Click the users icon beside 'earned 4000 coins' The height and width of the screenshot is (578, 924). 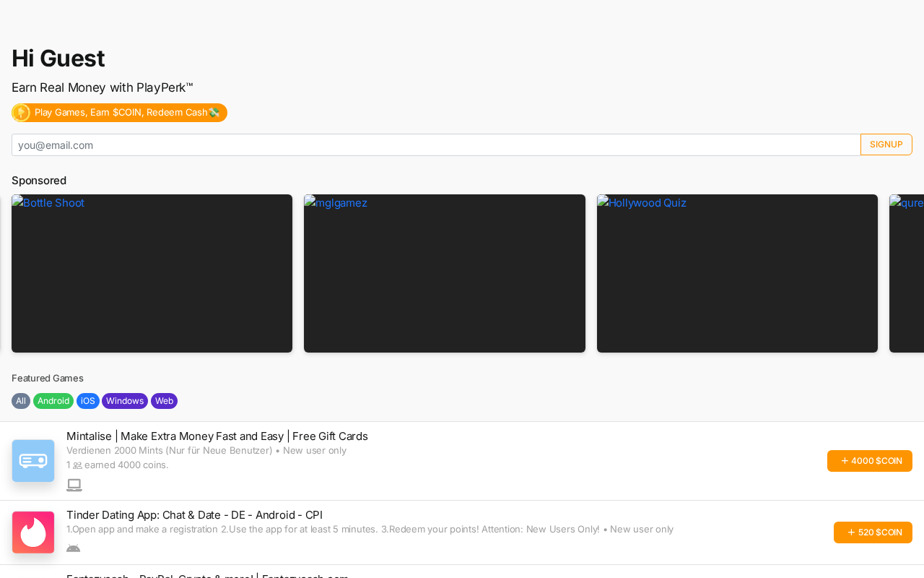[x=77, y=465]
